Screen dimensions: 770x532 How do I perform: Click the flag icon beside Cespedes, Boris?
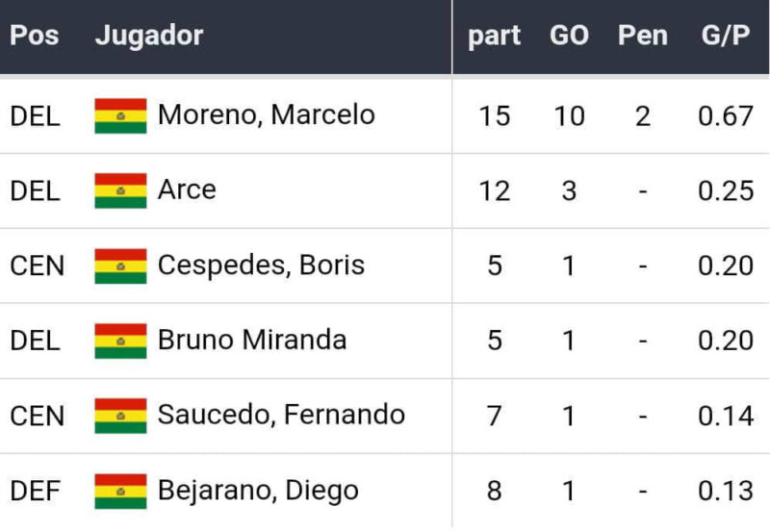coord(120,266)
